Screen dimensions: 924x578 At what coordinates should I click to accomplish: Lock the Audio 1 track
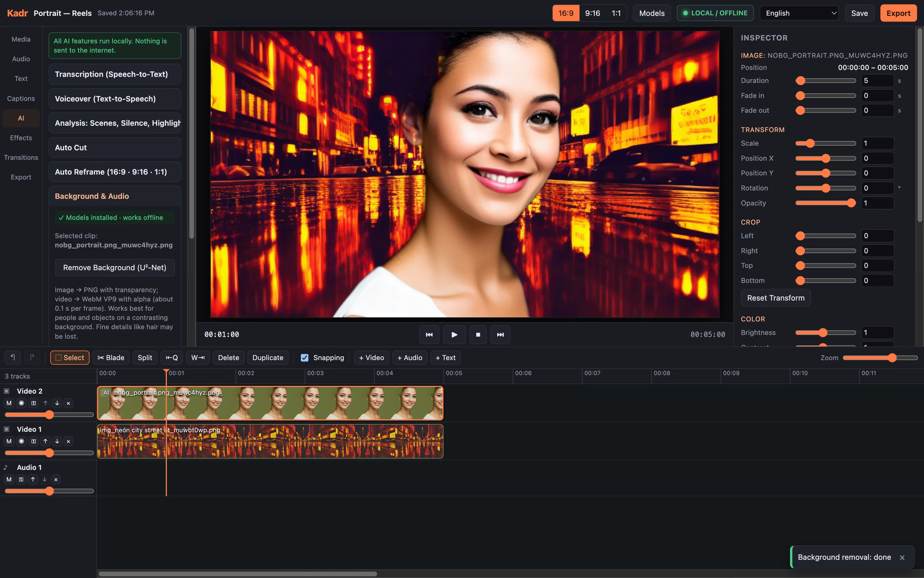[21, 479]
